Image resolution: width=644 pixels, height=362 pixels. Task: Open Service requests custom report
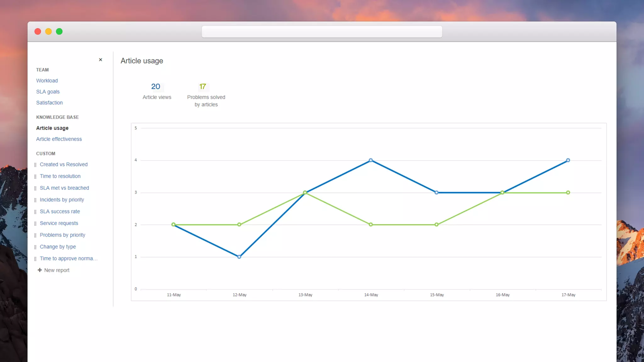coord(59,223)
